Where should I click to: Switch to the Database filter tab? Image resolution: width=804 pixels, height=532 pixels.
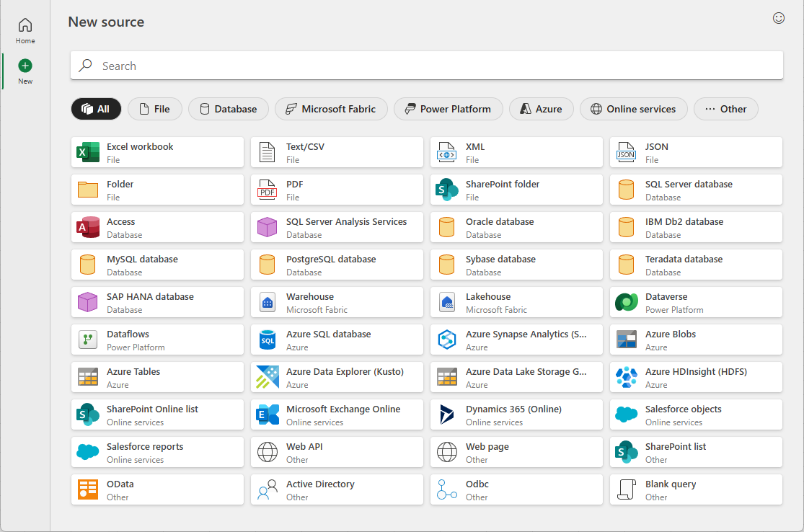pos(229,109)
